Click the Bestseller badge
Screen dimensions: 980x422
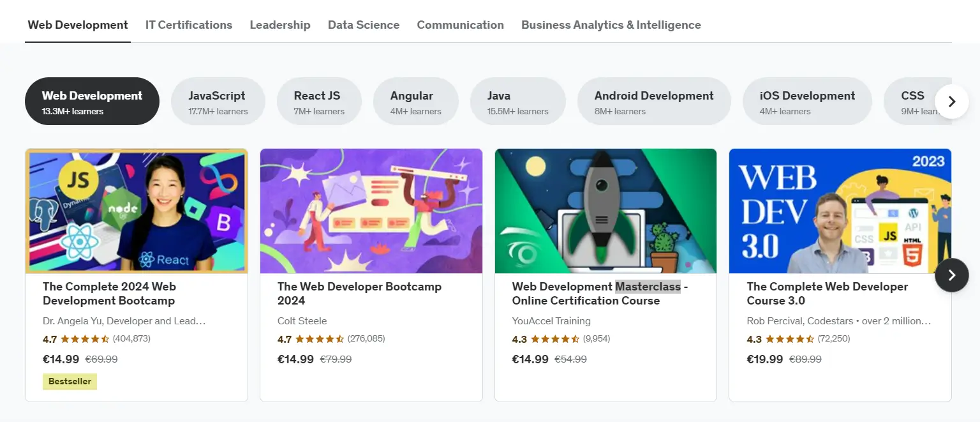click(70, 382)
